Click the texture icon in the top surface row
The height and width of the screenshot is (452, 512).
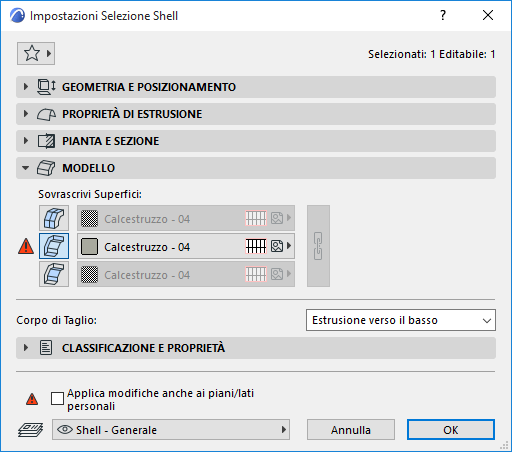[x=277, y=218]
